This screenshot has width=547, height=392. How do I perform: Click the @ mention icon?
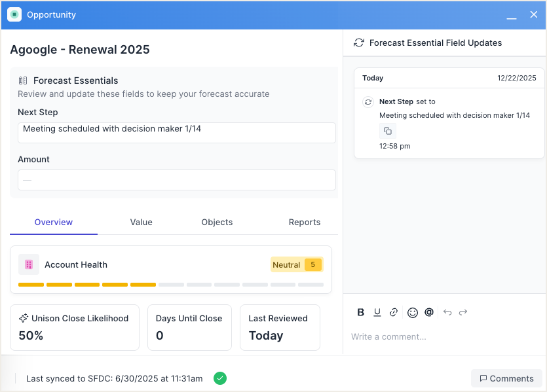tap(429, 313)
